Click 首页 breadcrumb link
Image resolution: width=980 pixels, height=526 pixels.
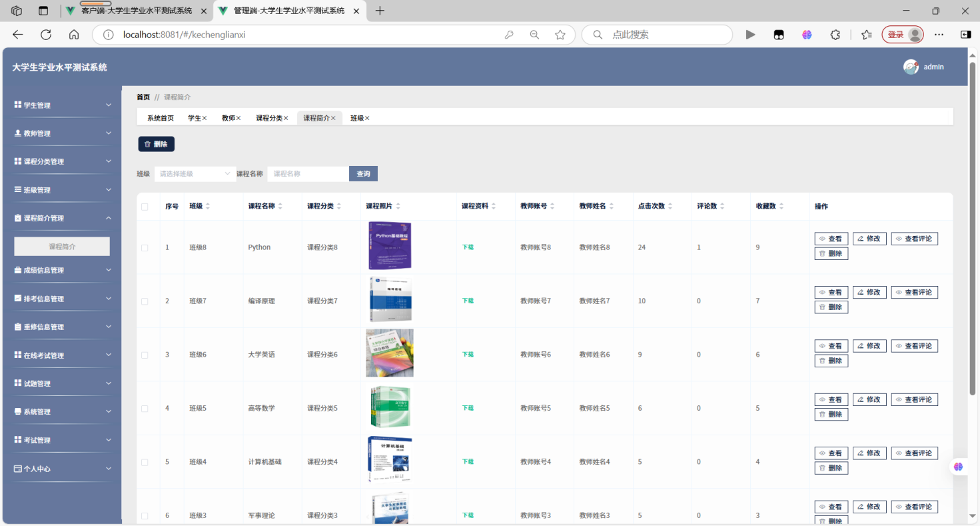click(x=143, y=97)
